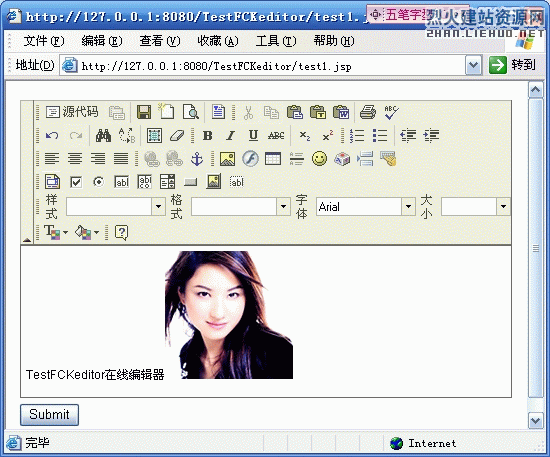Open the 文件(F) menu
This screenshot has height=457, width=550.
click(x=44, y=41)
